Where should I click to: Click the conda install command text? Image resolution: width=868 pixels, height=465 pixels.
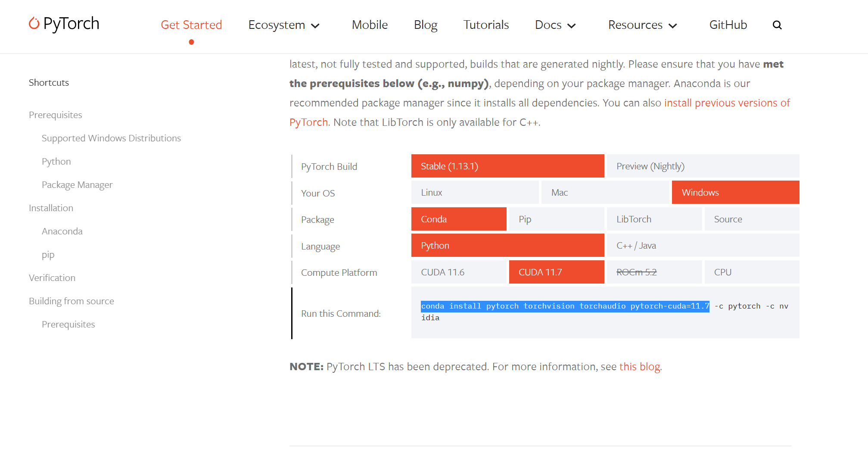(564, 306)
